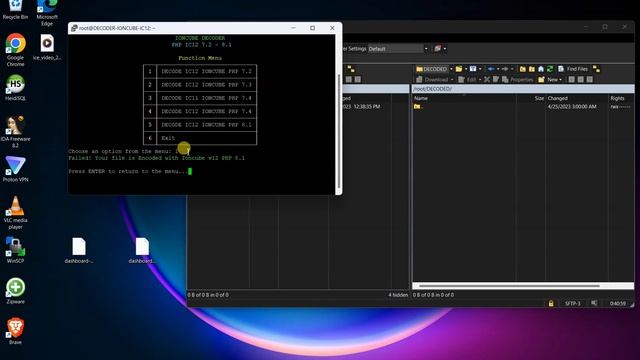Launch VLC media player shortcut
This screenshot has width=640, height=360.
[x=15, y=212]
